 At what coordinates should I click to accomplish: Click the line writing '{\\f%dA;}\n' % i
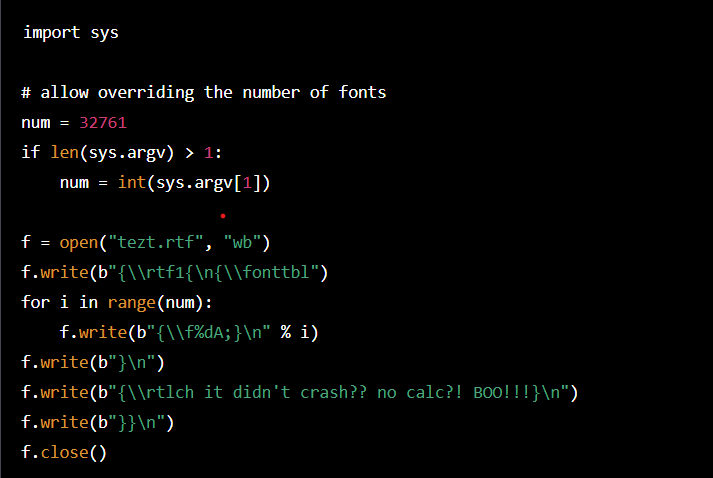point(189,333)
